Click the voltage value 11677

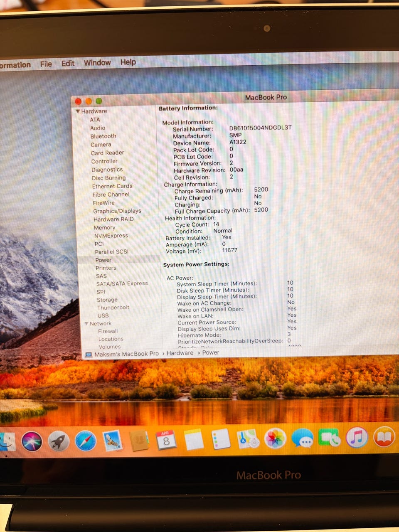click(x=230, y=250)
